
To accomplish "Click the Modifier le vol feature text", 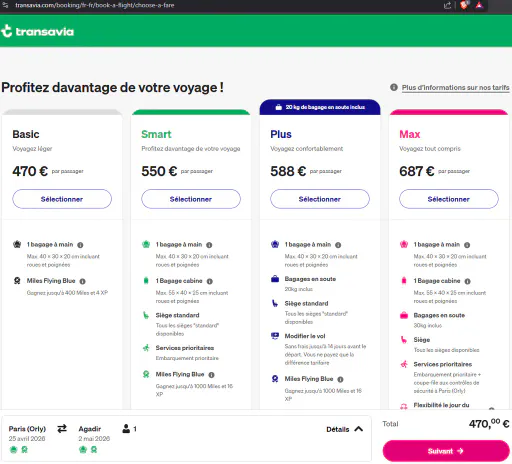I will click(305, 336).
